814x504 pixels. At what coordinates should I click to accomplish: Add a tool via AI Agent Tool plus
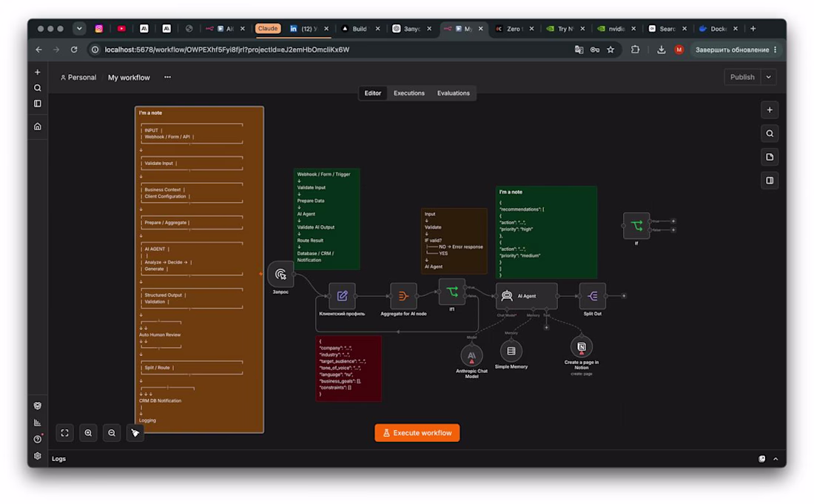tap(546, 328)
